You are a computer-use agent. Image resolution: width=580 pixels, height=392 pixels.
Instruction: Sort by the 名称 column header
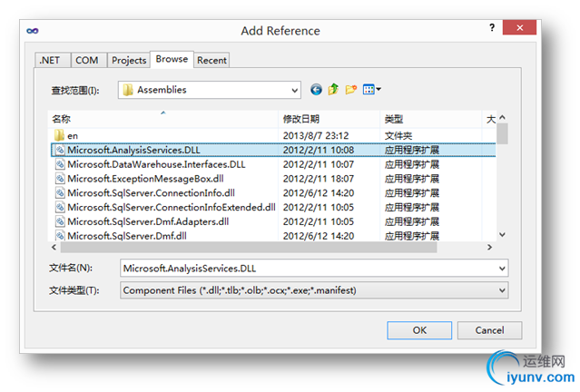(162, 119)
